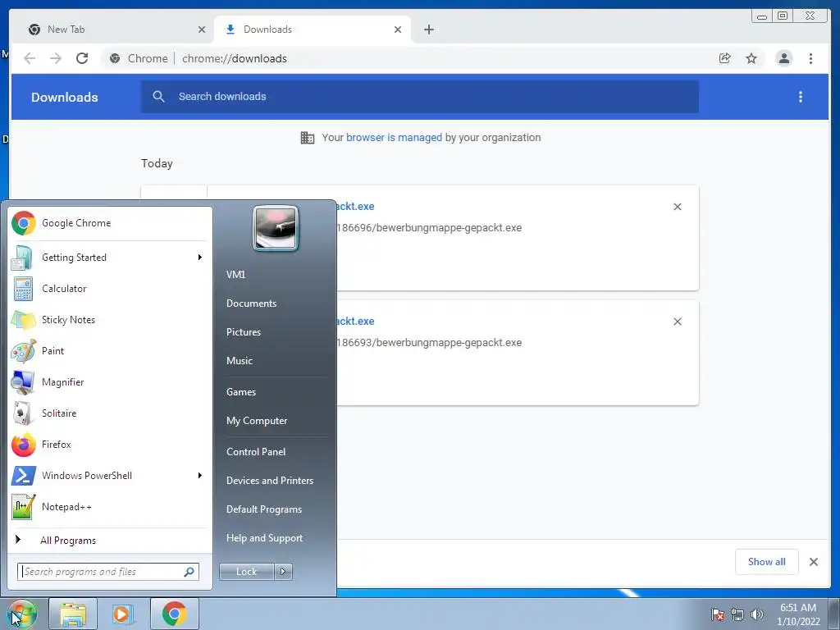Focus the Search programs and files box
This screenshot has width=840, height=630.
[x=107, y=572]
